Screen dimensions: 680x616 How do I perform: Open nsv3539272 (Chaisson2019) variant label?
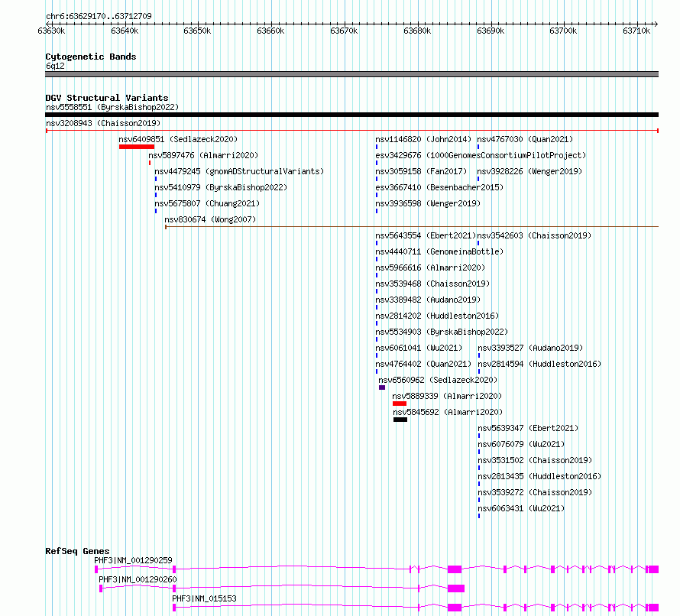[535, 492]
